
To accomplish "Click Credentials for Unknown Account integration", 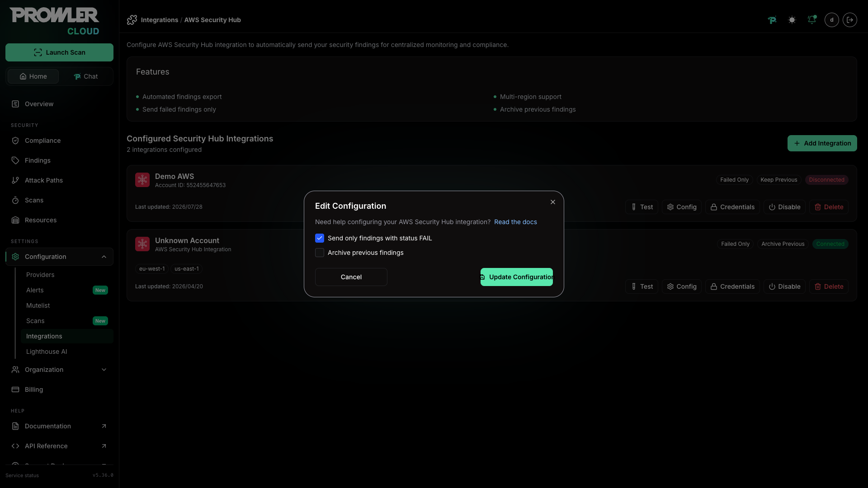I will point(732,286).
